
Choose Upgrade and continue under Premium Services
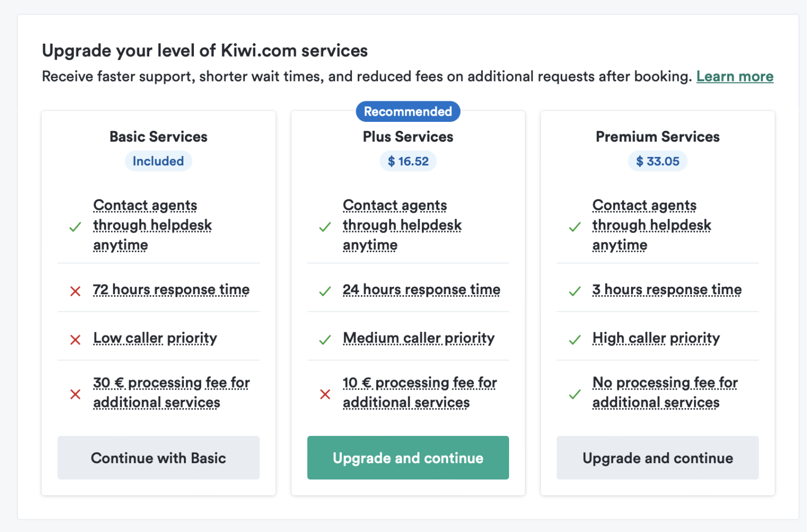click(657, 457)
